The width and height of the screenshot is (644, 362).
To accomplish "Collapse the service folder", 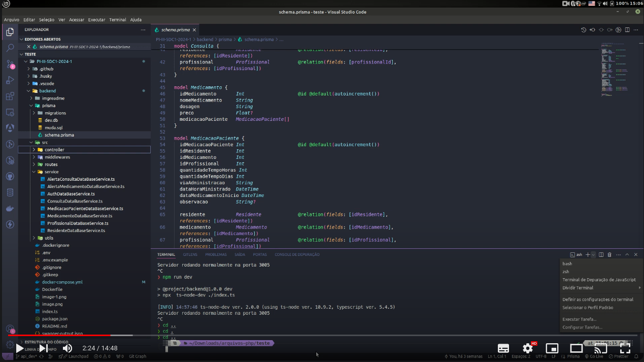I will point(34,172).
